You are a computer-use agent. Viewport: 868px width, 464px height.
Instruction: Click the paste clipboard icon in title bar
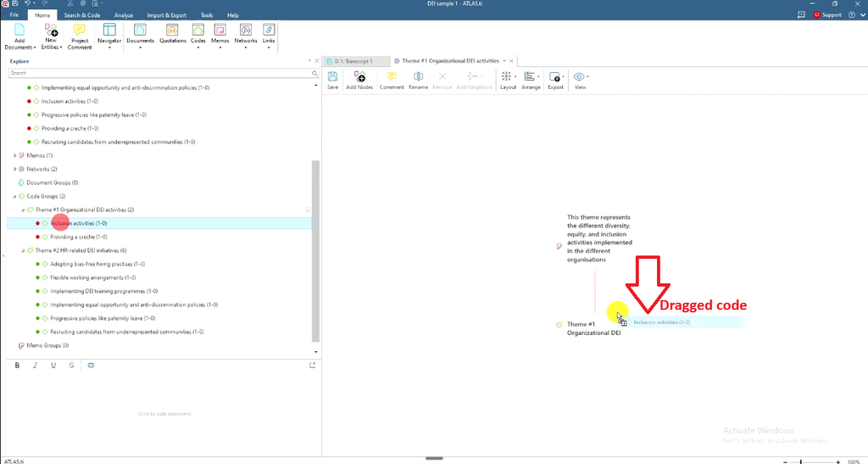click(x=95, y=3)
